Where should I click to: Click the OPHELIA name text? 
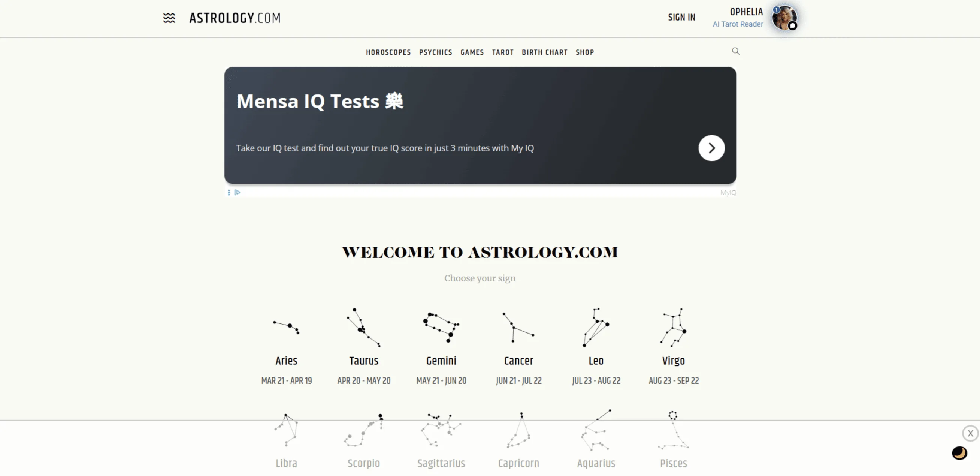pyautogui.click(x=746, y=12)
